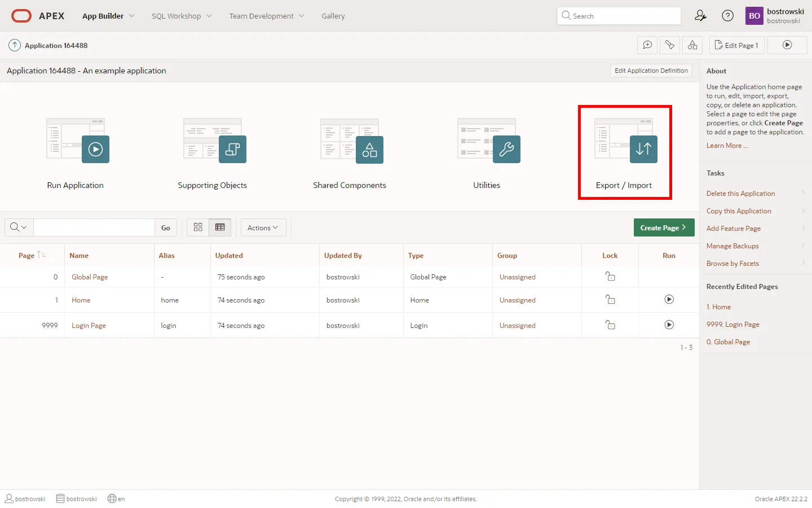The width and height of the screenshot is (812, 508).
Task: Open the SQL Workshop menu
Action: (x=181, y=16)
